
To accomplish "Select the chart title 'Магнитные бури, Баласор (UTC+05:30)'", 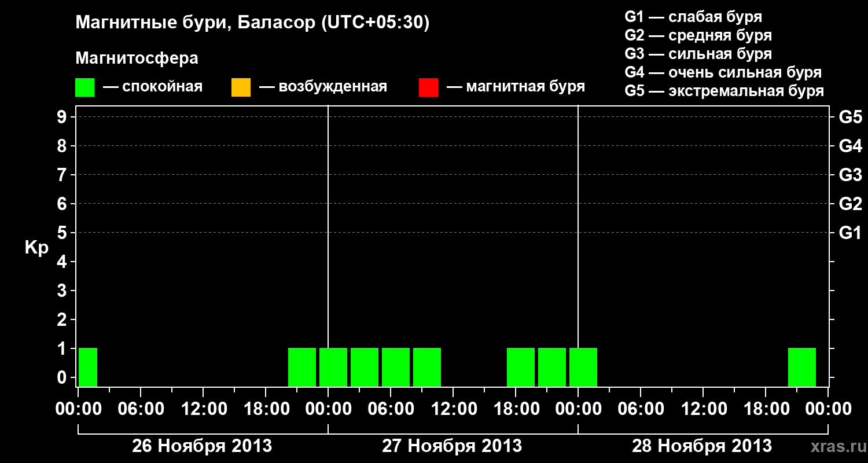I will click(253, 23).
